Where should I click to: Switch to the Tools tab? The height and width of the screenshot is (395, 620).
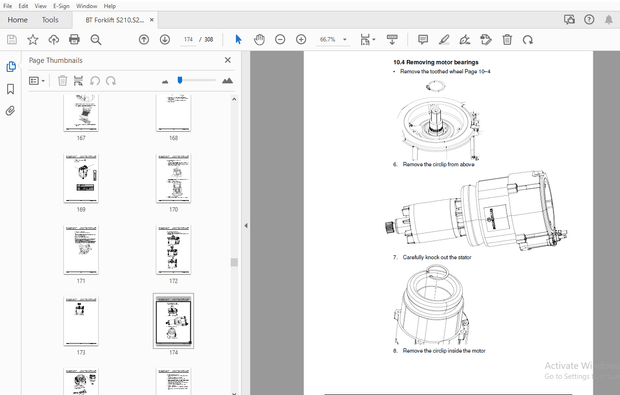click(x=50, y=20)
